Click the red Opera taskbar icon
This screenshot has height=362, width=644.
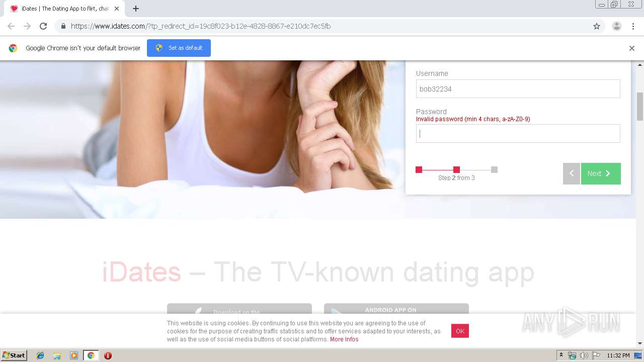(x=108, y=355)
